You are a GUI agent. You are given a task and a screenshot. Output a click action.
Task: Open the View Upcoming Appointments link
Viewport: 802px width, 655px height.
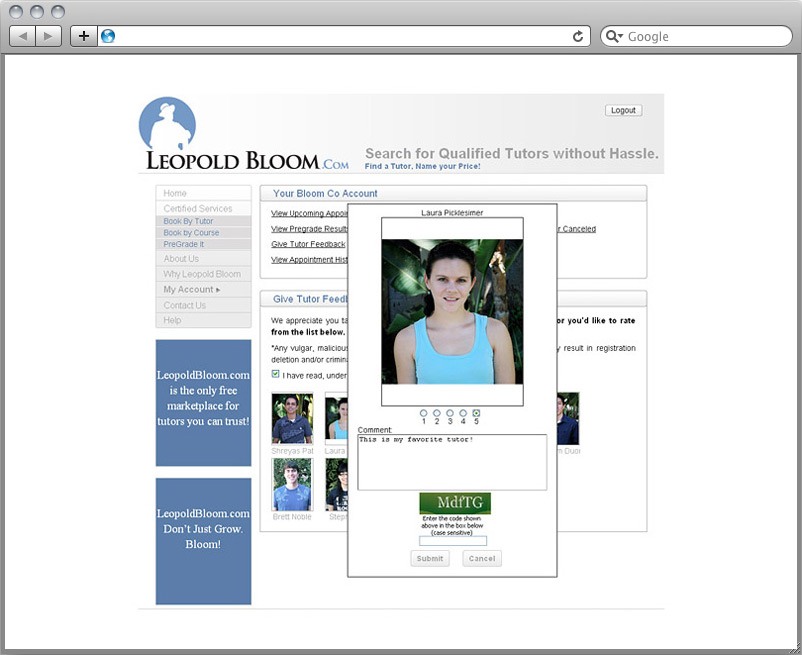[x=309, y=213]
